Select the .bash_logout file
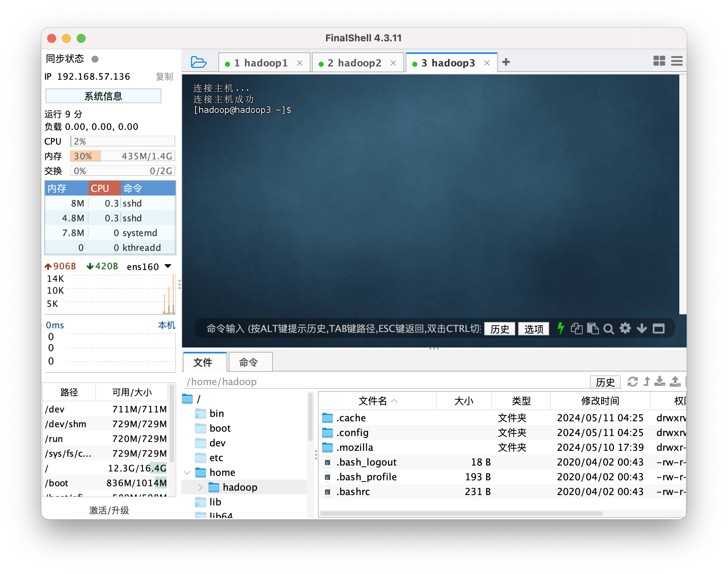 (x=502, y=462)
